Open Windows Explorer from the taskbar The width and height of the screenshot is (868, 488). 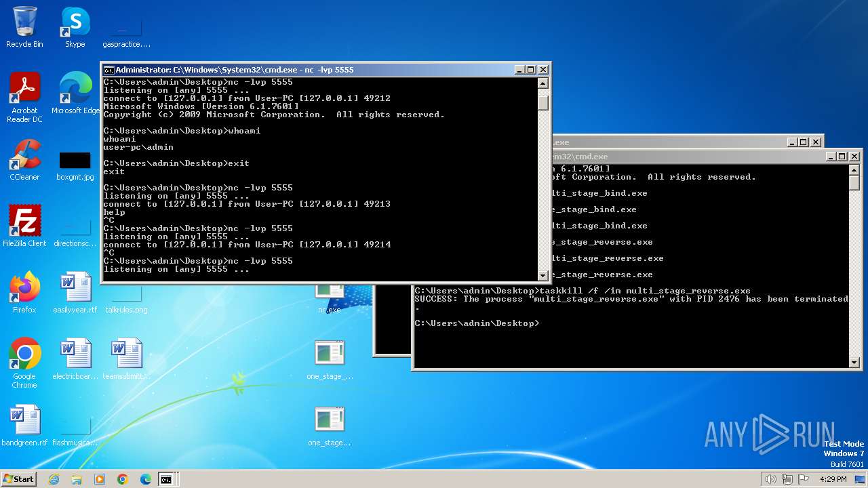[x=77, y=479]
